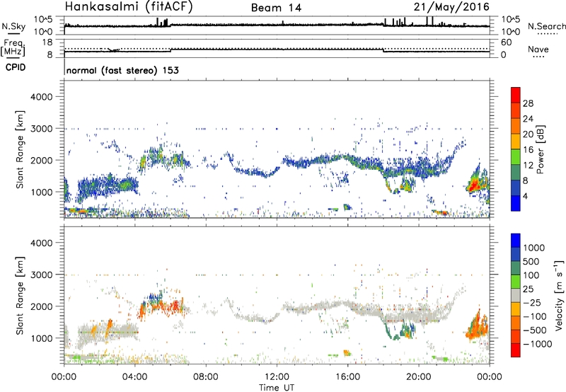Click the date '21/May/2016'
This screenshot has width=566, height=392.
[451, 6]
